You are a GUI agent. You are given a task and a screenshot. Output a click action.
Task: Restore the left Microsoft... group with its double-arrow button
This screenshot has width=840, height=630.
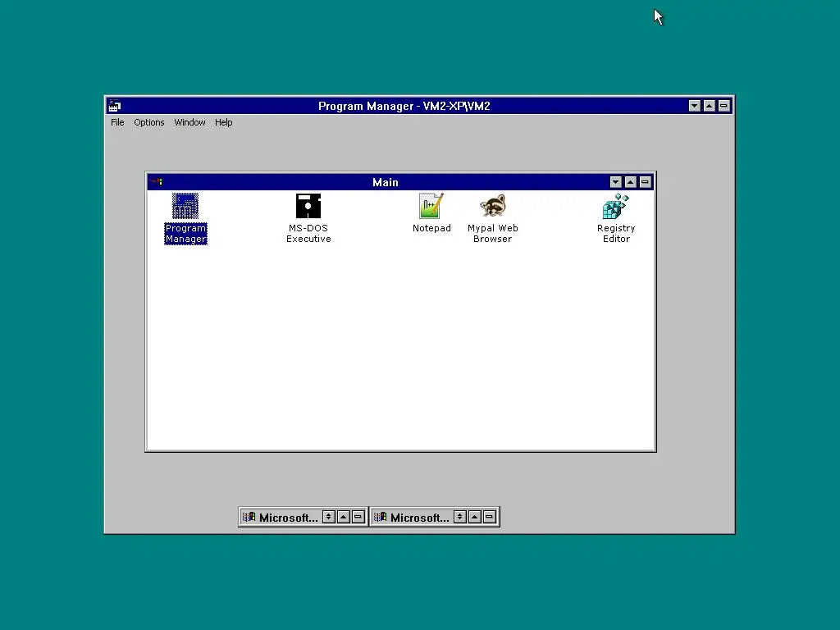(x=329, y=517)
